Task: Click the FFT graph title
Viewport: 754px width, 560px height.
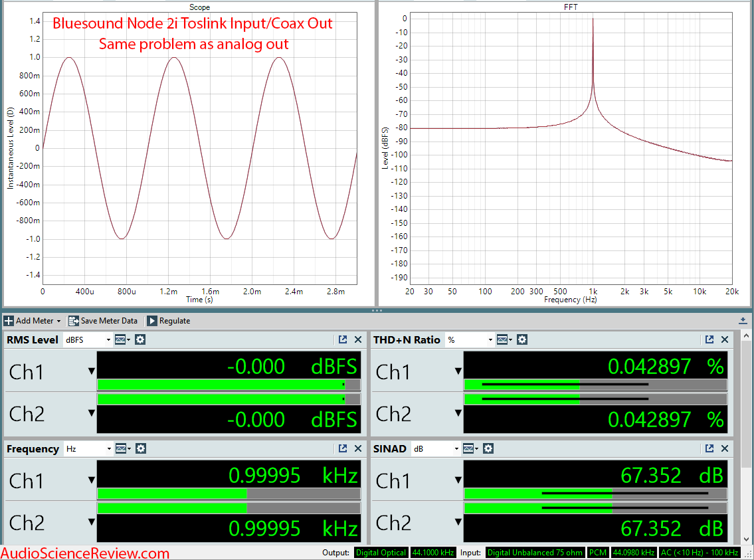Action: click(x=571, y=7)
